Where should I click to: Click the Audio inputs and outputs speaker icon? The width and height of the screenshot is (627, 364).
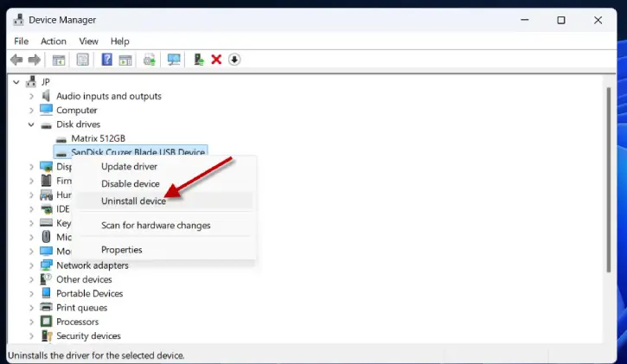pyautogui.click(x=47, y=96)
